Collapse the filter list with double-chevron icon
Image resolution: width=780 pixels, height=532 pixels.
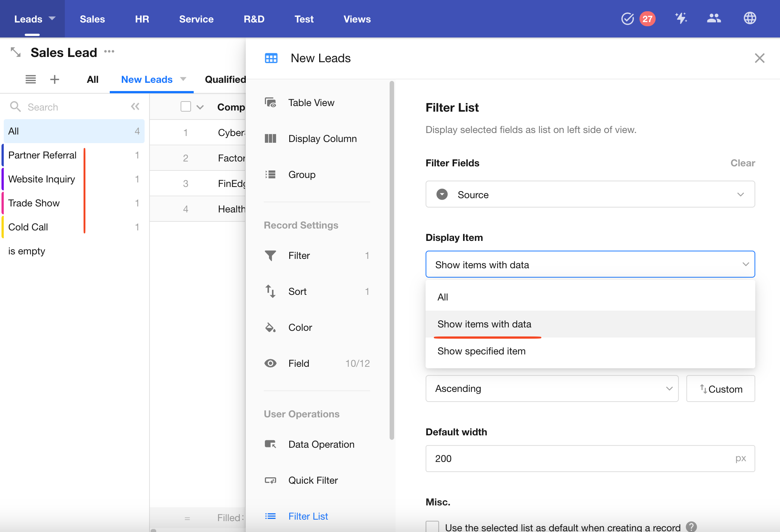coord(135,107)
